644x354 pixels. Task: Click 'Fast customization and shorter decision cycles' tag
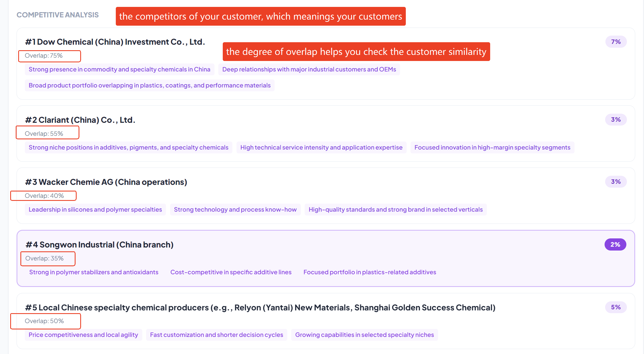[216, 335]
